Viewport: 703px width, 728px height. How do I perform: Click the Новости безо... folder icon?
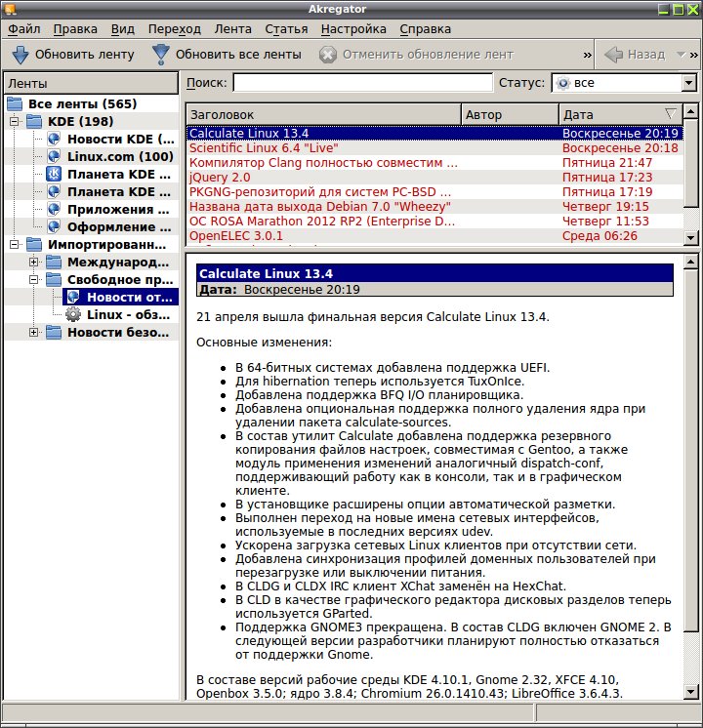[54, 333]
